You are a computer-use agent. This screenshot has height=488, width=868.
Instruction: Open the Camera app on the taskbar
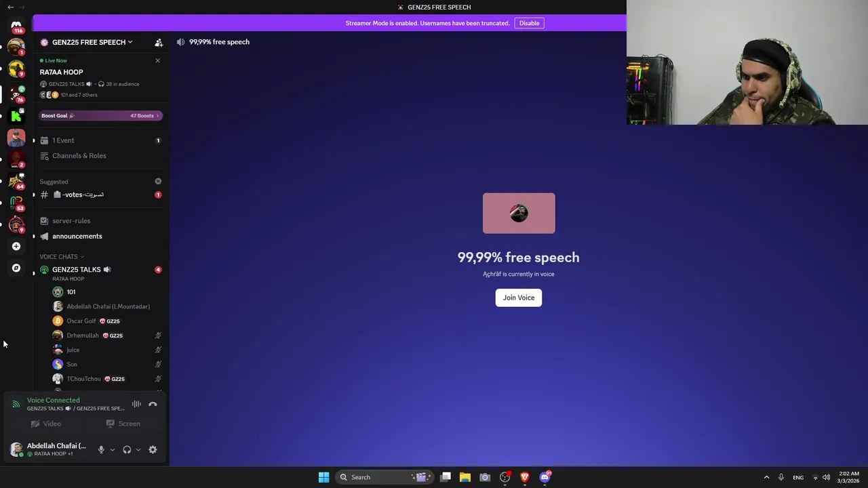point(485,477)
